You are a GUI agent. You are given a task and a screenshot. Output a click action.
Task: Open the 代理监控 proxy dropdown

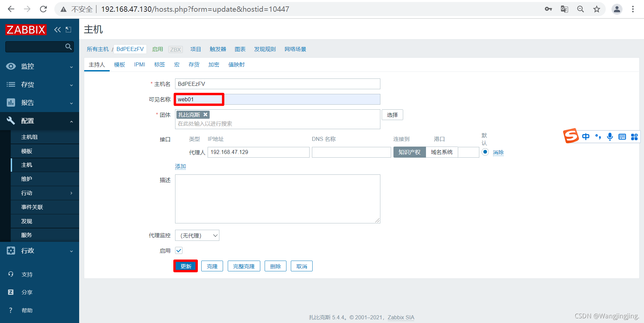(x=197, y=235)
